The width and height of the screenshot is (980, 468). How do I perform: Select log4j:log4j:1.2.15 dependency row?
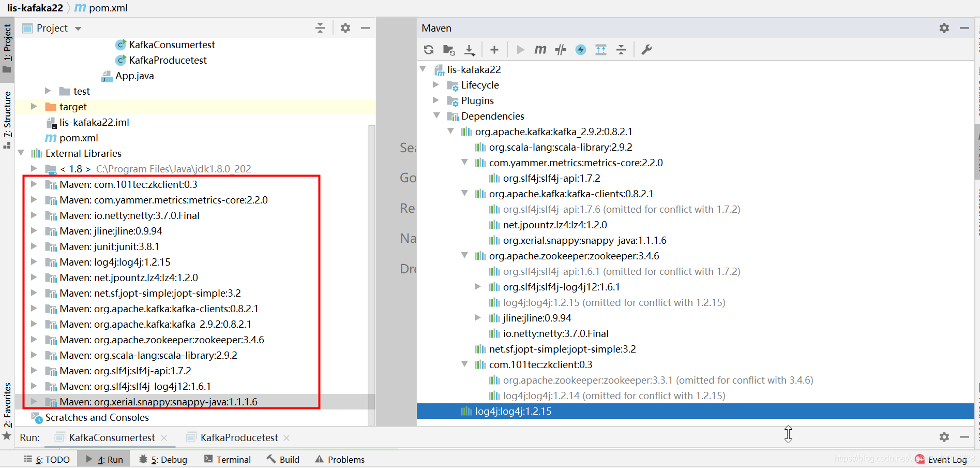696,411
